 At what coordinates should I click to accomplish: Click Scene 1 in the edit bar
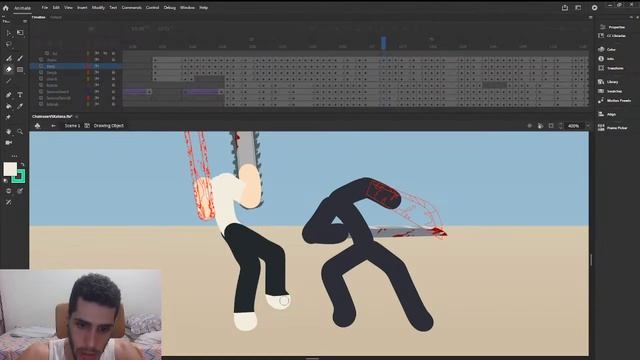tap(72, 126)
